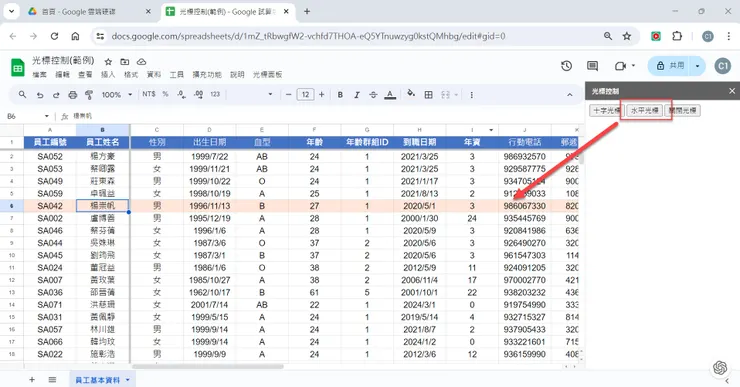Open version history clock icon

[x=566, y=66]
